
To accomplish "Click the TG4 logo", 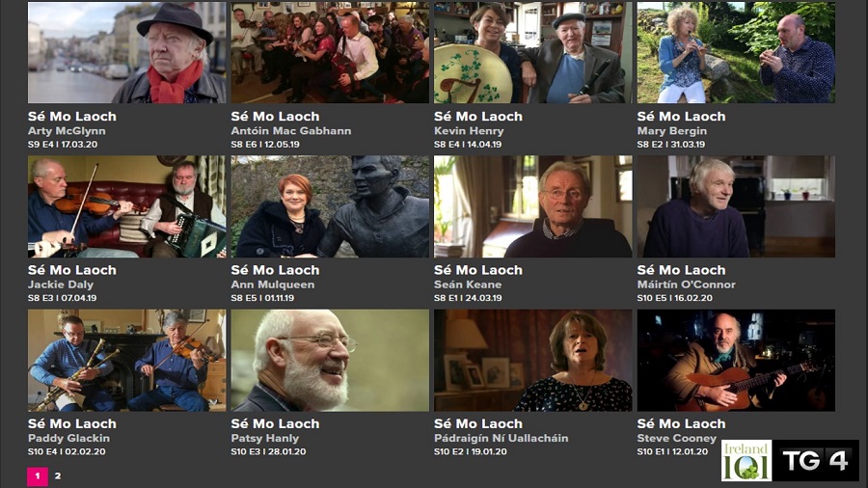I will click(815, 460).
